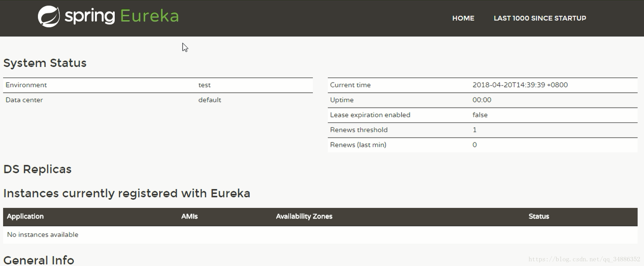Select the uptime value 00:00
The image size is (644, 266).
pos(482,100)
